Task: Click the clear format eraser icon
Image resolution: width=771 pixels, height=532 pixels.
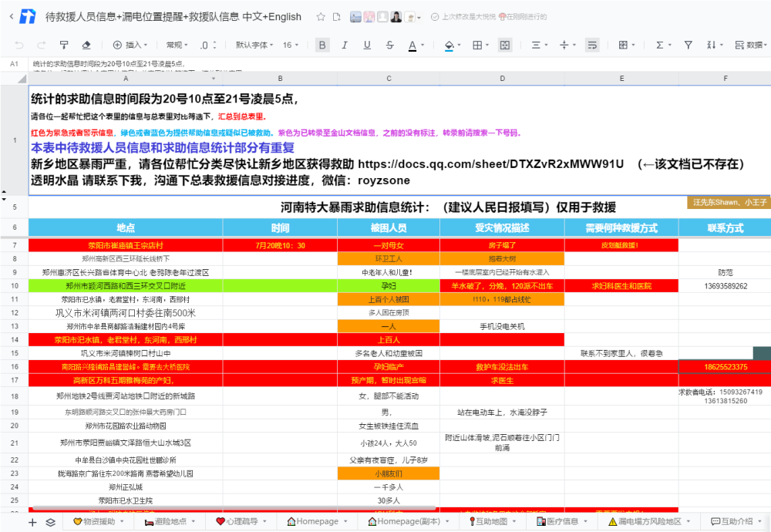Action: [x=86, y=45]
